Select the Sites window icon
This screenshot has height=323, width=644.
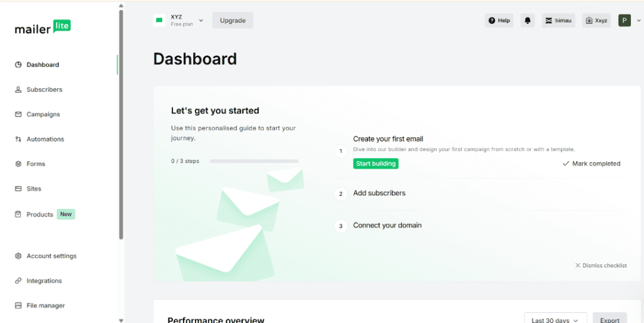pos(18,189)
